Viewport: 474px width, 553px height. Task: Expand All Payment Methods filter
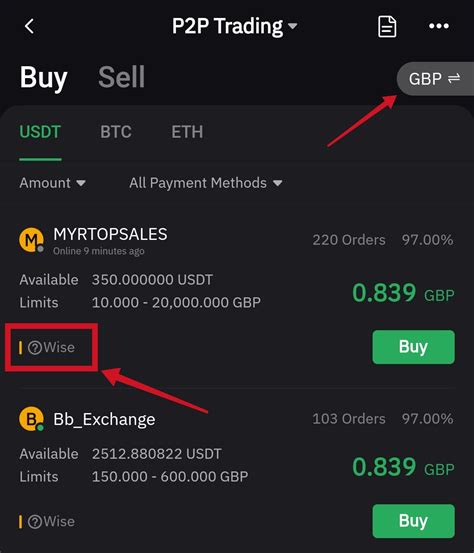206,183
